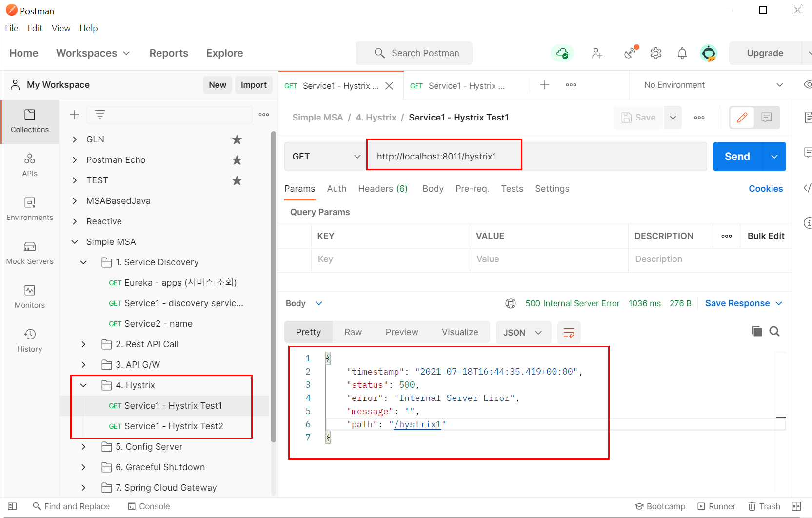812x518 pixels.
Task: Toggle line wrap in response body
Action: tap(569, 333)
